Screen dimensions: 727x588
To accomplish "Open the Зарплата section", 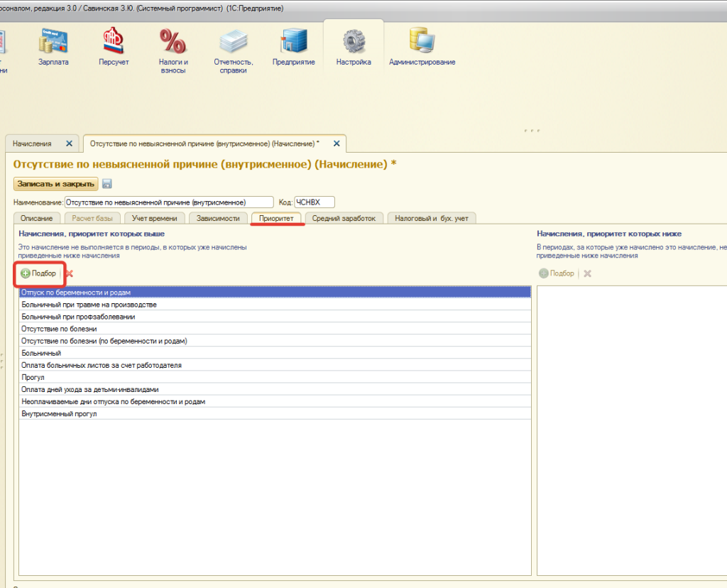I will coord(53,48).
